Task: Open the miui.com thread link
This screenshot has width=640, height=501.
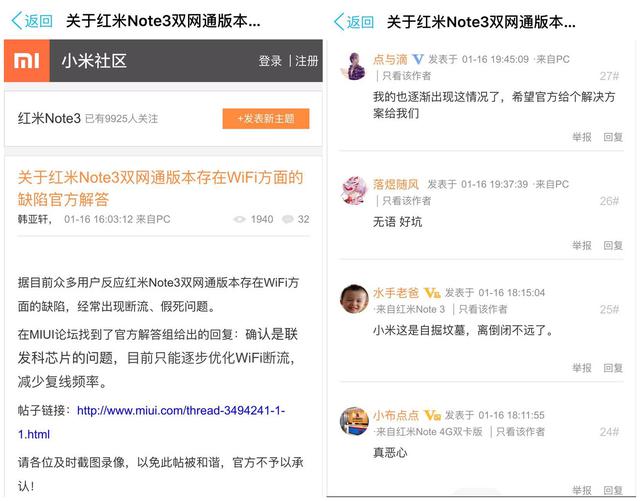Action: coord(151,422)
